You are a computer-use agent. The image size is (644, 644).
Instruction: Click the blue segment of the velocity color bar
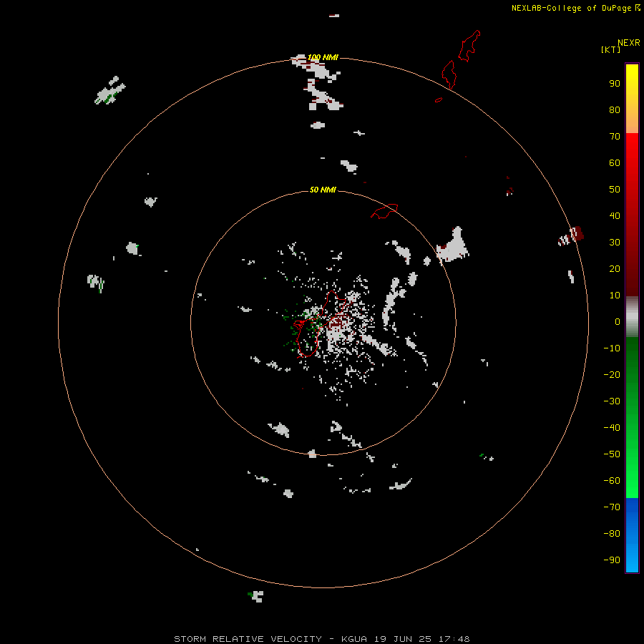632,535
